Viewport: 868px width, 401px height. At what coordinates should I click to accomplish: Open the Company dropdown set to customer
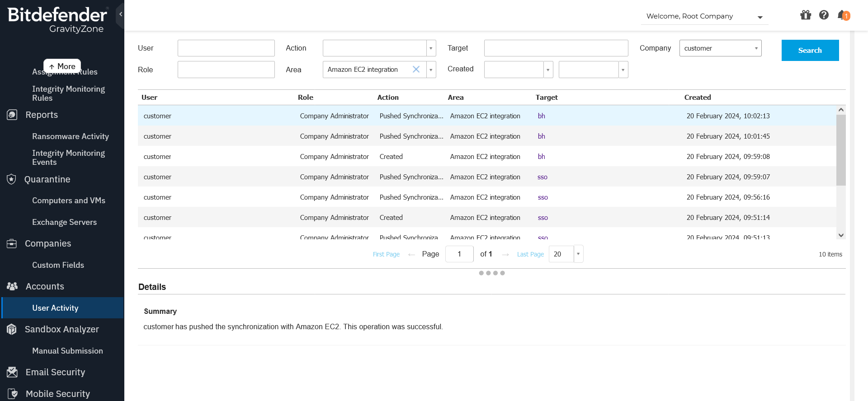(721, 48)
